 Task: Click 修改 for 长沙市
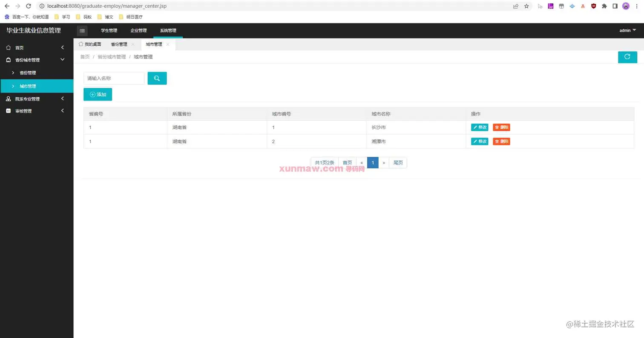coord(480,127)
